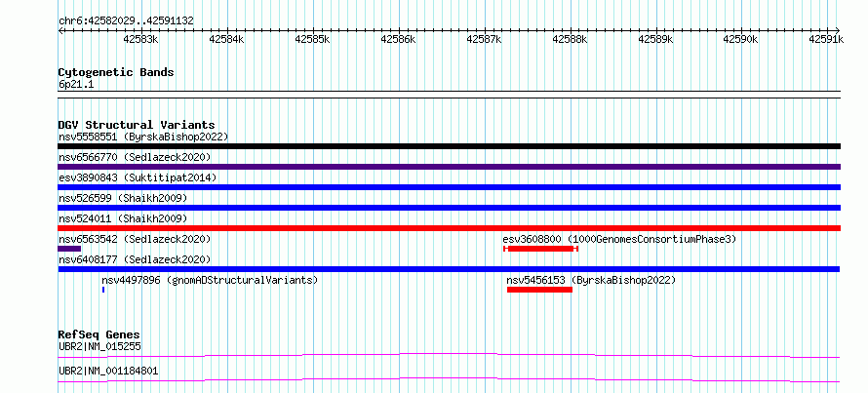The height and width of the screenshot is (393, 868).
Task: Open the nsv6566770 (Sedlazeck2020) label
Action: coord(135,157)
